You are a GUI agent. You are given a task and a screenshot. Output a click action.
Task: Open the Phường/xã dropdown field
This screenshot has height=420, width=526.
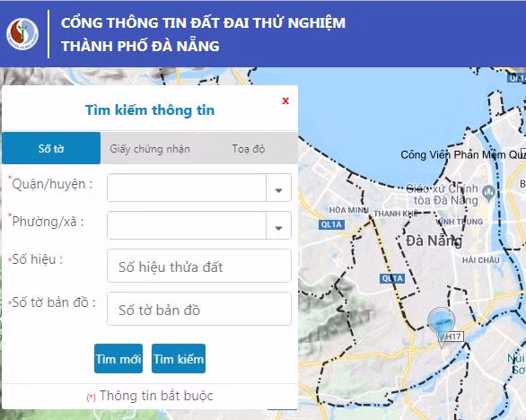[x=199, y=225]
